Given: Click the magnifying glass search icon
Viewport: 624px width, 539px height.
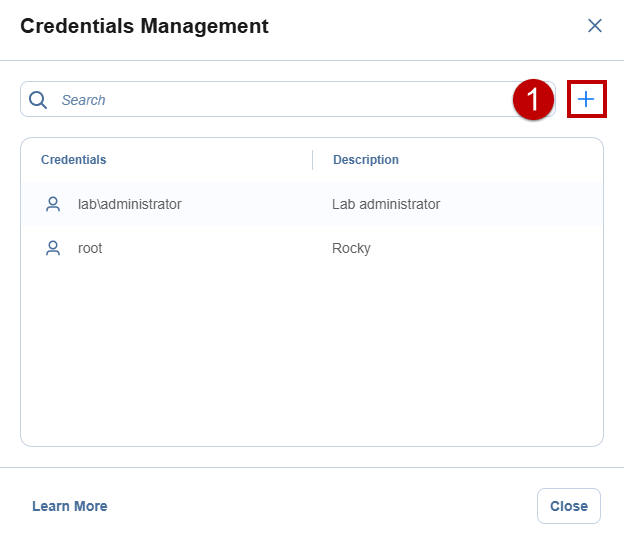Looking at the screenshot, I should (38, 100).
